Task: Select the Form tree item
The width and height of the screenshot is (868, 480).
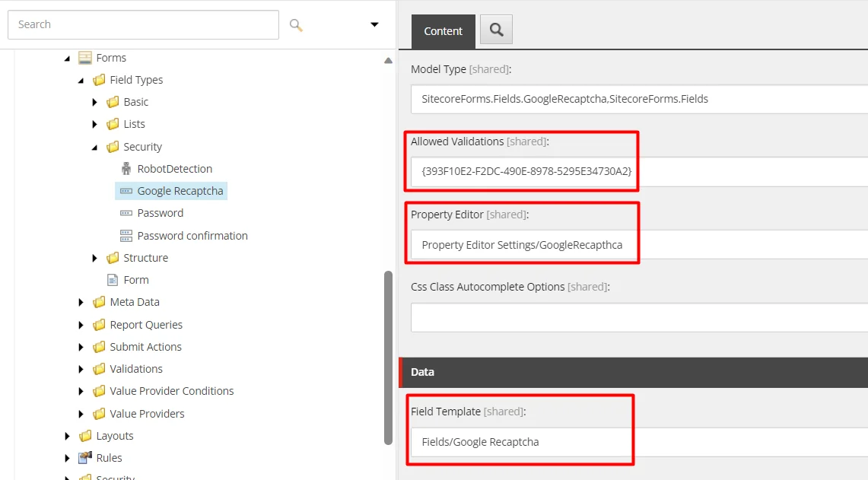Action: click(x=136, y=280)
